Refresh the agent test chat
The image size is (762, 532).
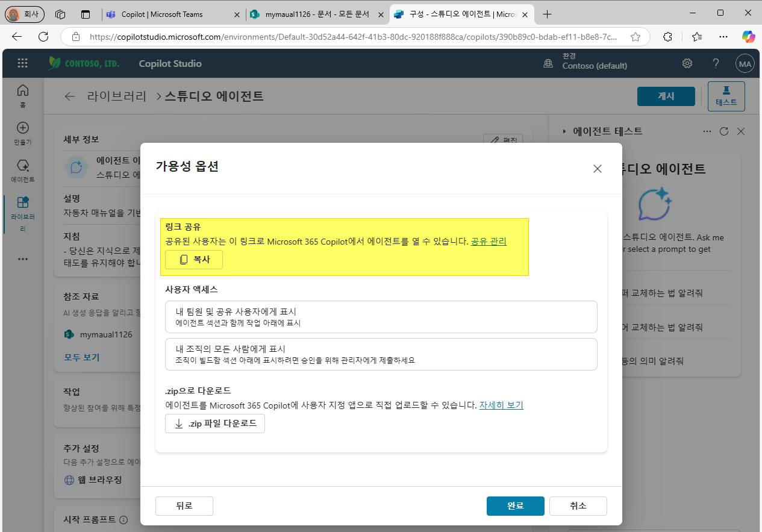coord(725,131)
